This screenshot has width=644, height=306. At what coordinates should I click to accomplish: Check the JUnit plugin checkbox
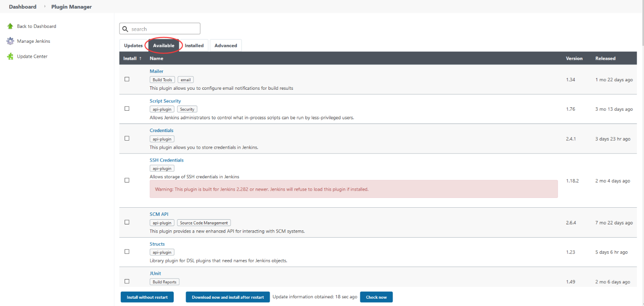(x=127, y=281)
